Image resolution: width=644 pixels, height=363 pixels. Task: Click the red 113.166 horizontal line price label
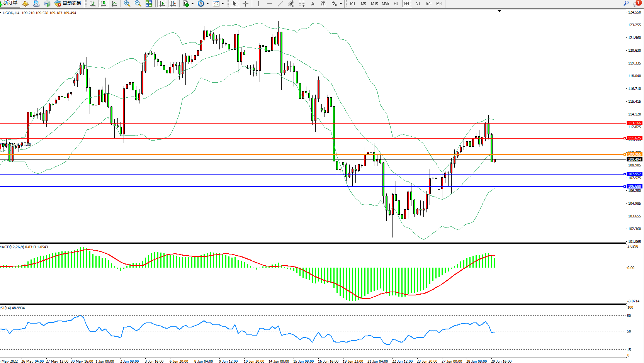point(634,123)
